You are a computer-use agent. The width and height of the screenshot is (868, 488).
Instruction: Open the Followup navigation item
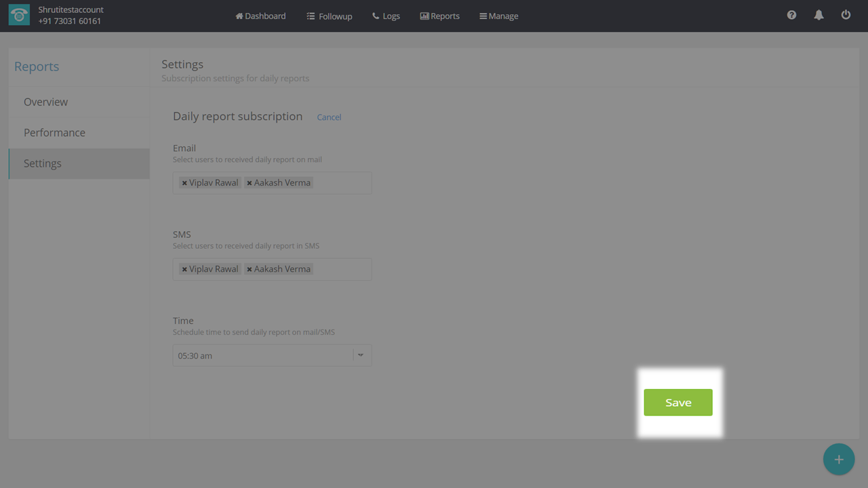coord(329,16)
